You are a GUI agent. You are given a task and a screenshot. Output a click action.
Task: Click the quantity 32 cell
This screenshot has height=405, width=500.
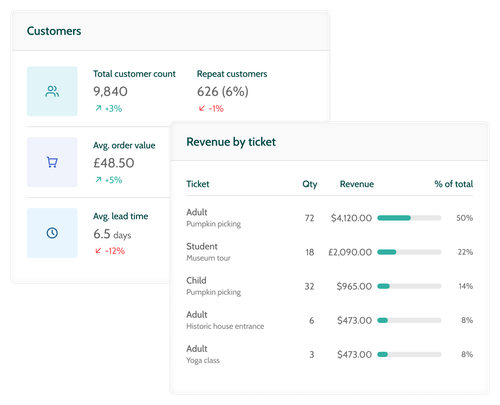pos(309,286)
